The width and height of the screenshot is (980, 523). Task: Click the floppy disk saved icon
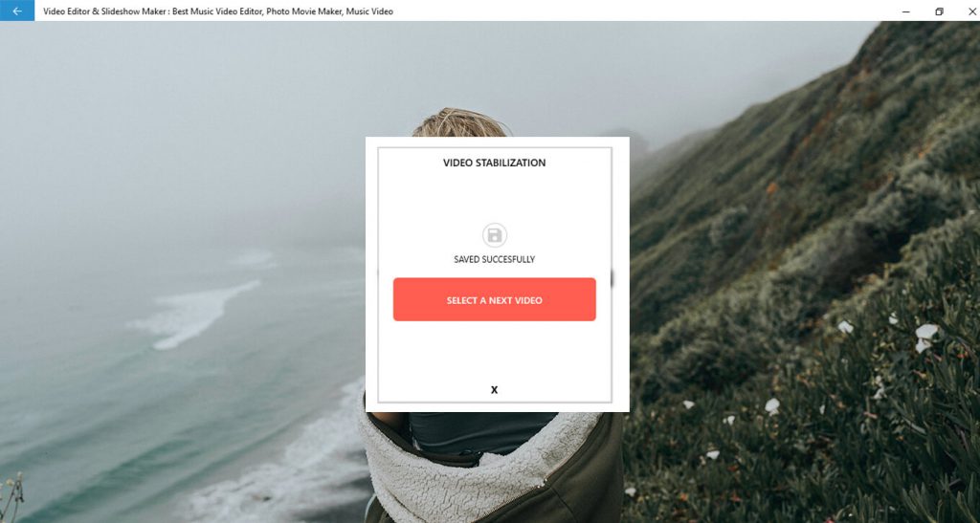tap(495, 235)
